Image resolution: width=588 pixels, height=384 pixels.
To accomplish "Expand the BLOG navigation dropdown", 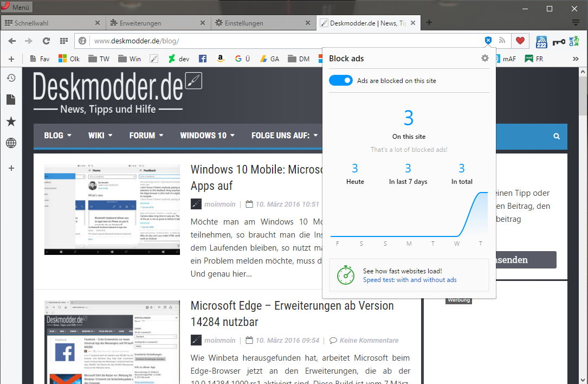I will [x=57, y=136].
